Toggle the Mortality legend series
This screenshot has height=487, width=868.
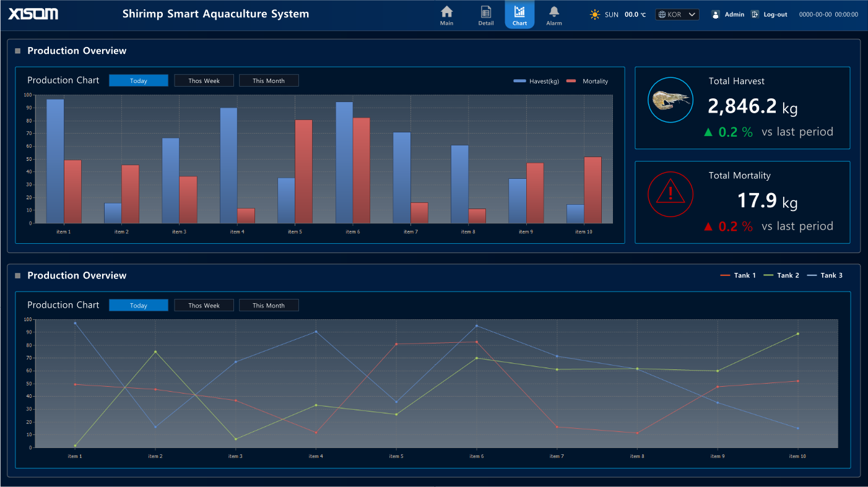587,81
